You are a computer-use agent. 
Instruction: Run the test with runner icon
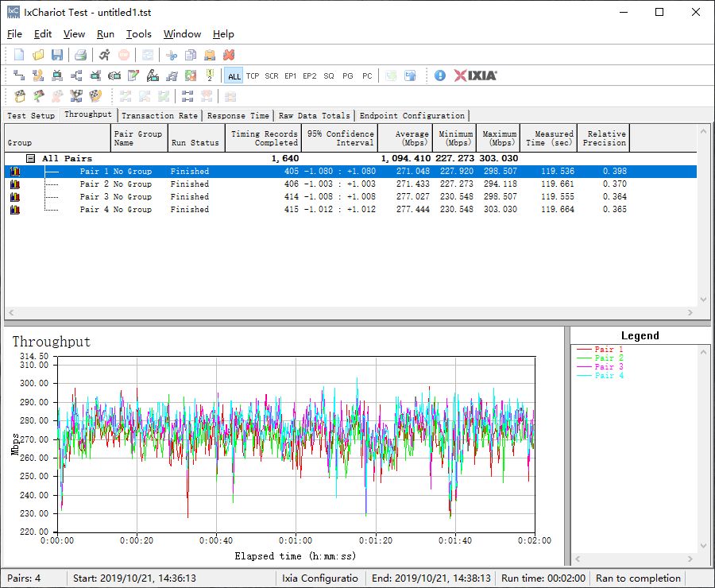104,55
